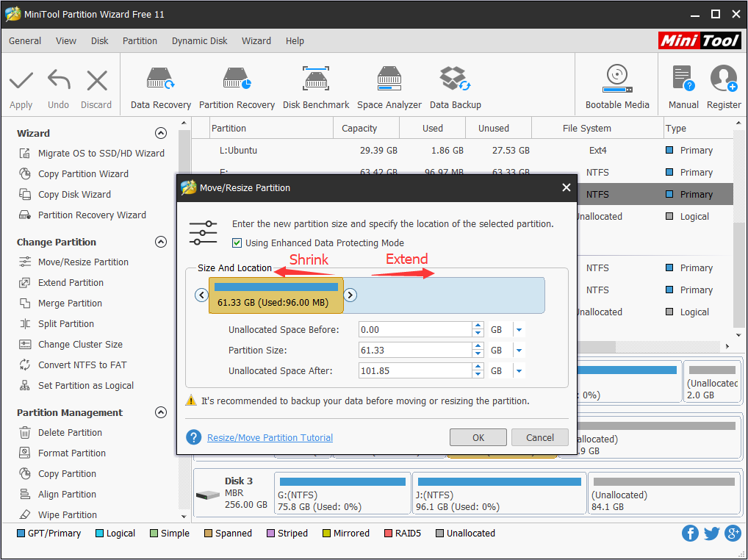The height and width of the screenshot is (560, 748).
Task: Open the Disk menu
Action: (100, 41)
